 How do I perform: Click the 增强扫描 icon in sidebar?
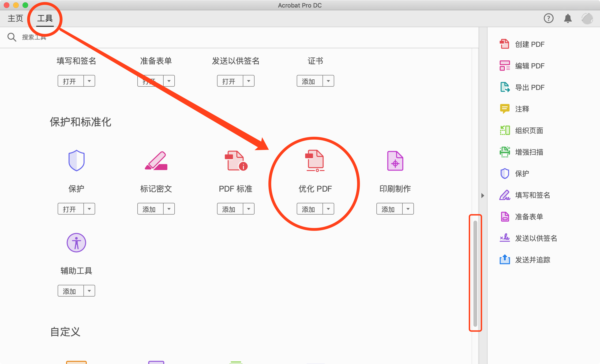[x=505, y=152]
